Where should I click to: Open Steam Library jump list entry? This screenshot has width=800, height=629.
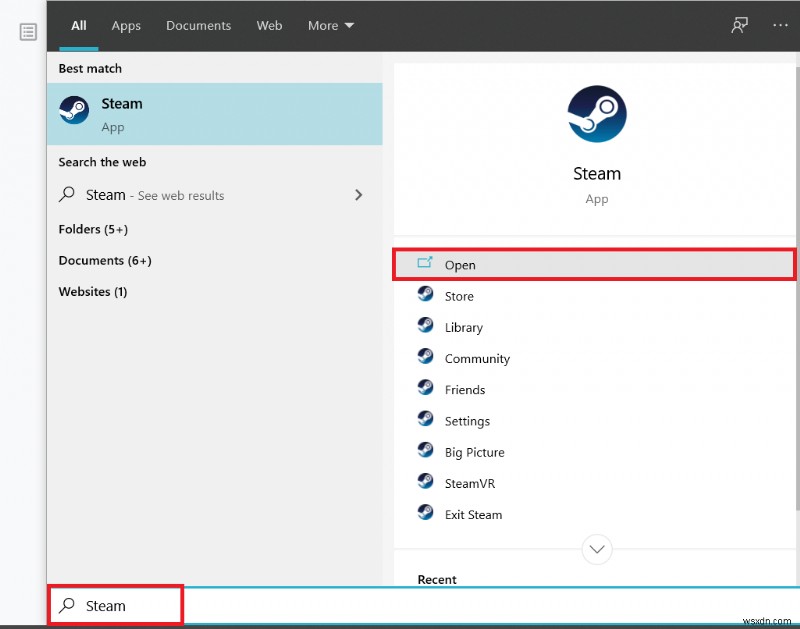[x=594, y=328]
